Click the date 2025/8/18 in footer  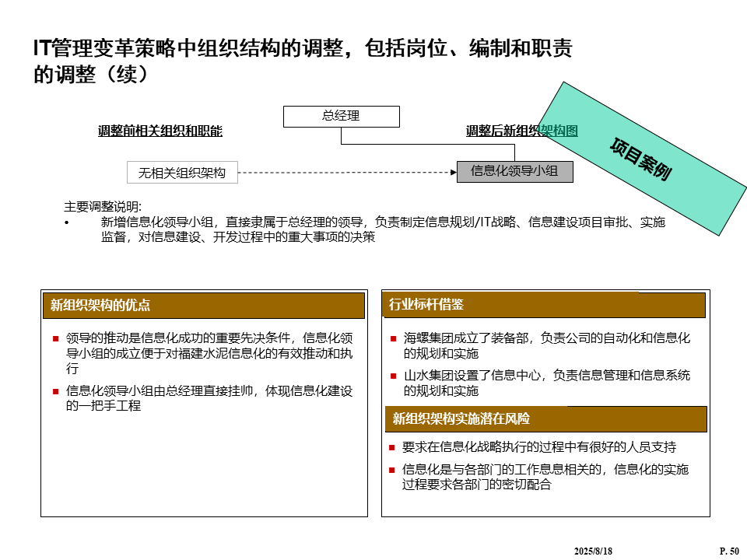[x=593, y=551]
